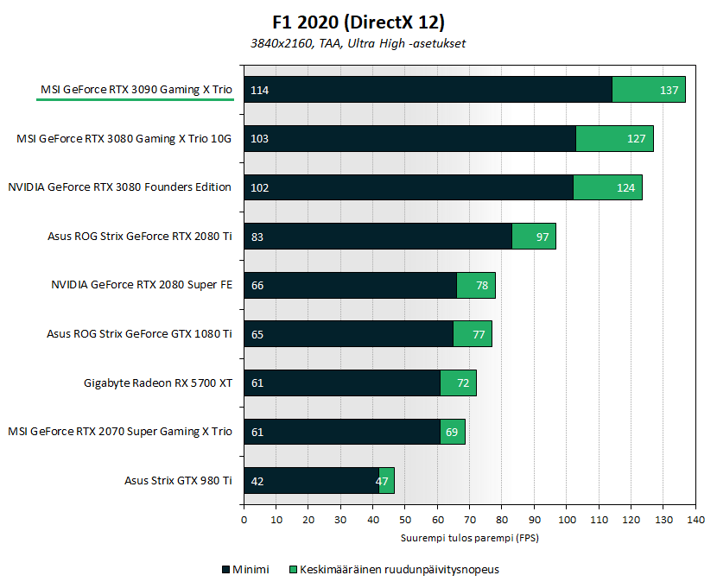Select the Gigabyte Radeon RX 5700 XT label
Screen dimensions: 717x588
pos(158,383)
